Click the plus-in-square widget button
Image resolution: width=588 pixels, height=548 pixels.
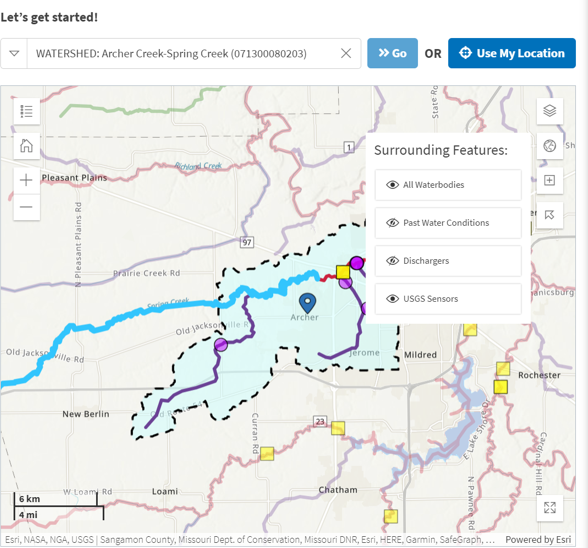pyautogui.click(x=549, y=180)
